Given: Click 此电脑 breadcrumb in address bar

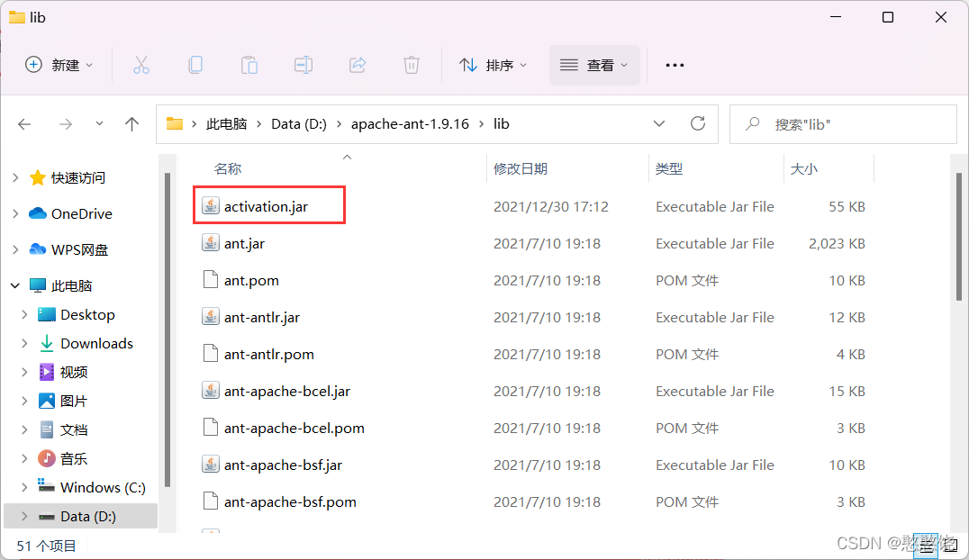Looking at the screenshot, I should pos(226,124).
